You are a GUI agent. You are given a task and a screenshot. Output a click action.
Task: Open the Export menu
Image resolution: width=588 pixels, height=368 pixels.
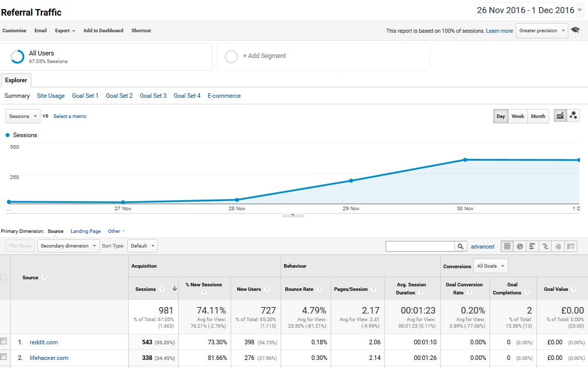pyautogui.click(x=65, y=31)
